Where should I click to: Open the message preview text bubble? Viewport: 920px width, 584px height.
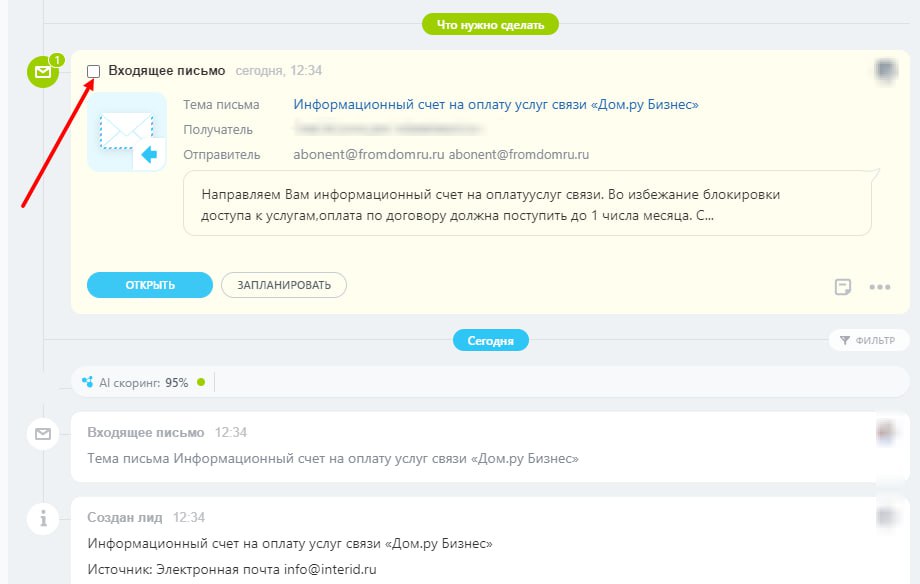(527, 203)
